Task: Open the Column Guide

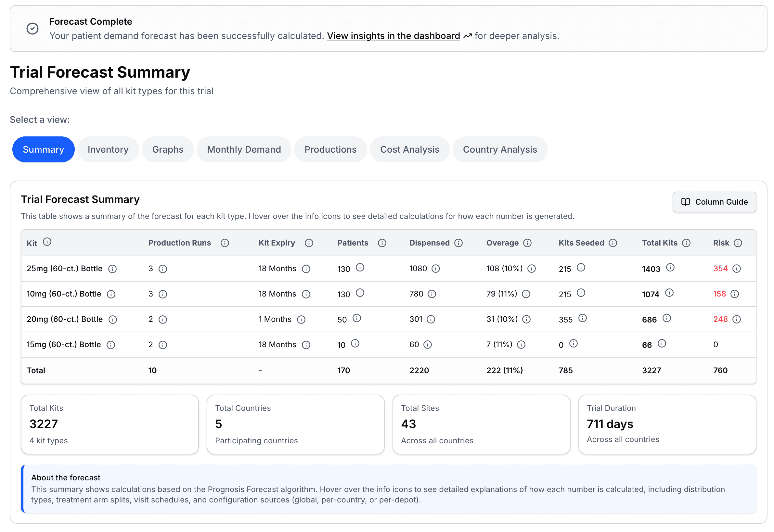Action: click(714, 202)
